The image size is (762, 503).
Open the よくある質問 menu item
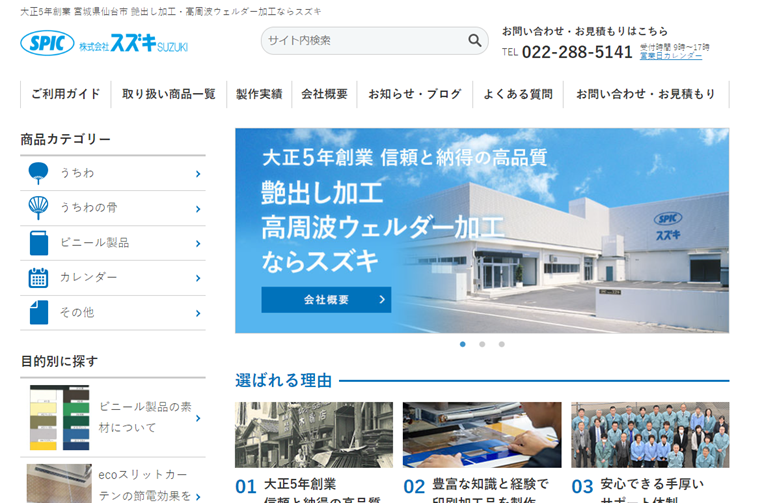pyautogui.click(x=518, y=94)
